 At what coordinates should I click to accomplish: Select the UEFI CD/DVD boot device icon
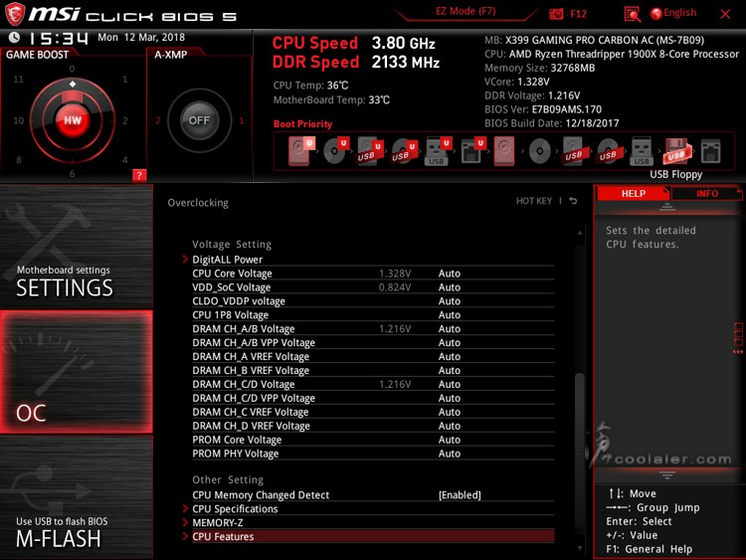[336, 151]
